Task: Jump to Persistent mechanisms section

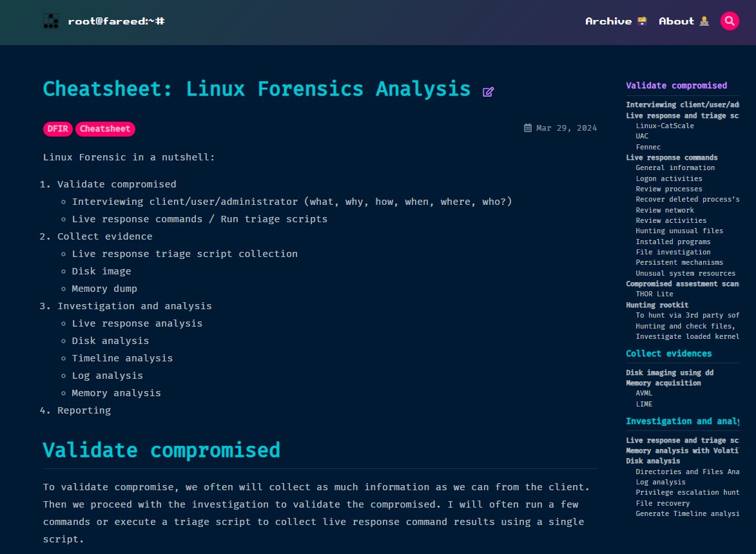Action: coord(679,262)
